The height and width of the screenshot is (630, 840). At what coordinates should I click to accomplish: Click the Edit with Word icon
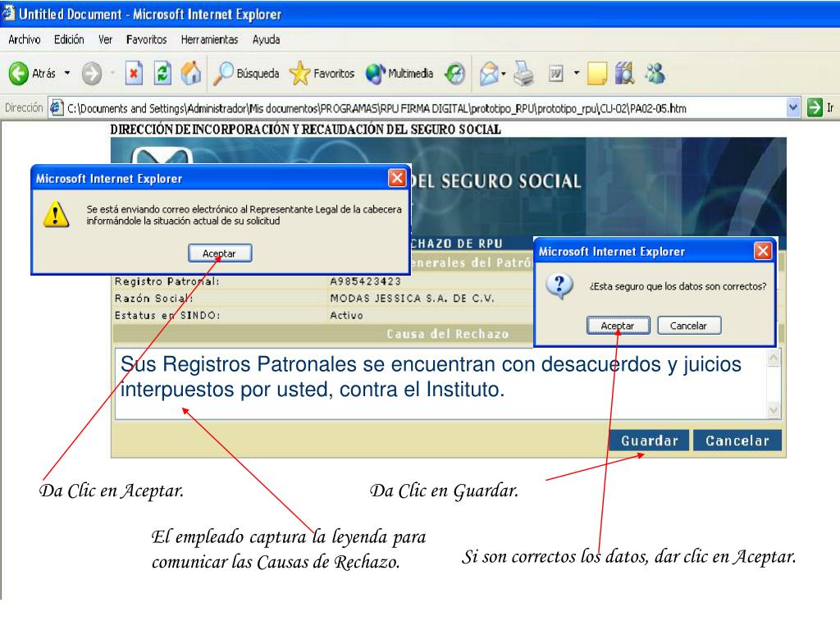click(556, 73)
